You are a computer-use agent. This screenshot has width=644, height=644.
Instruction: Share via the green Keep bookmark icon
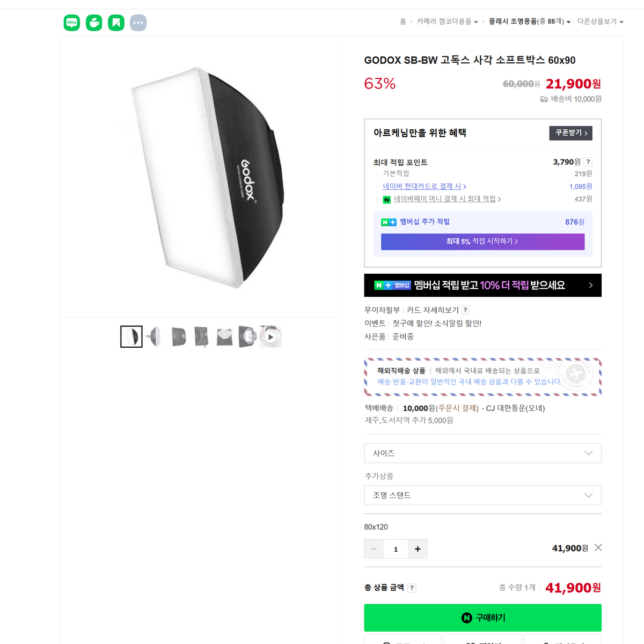pyautogui.click(x=116, y=23)
